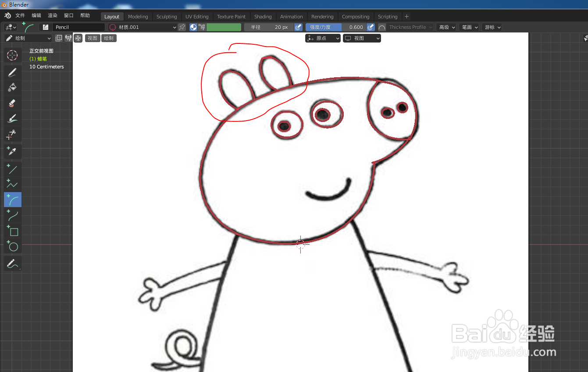This screenshot has width=588, height=372.
Task: Click the green vertex color swatch
Action: 224,27
